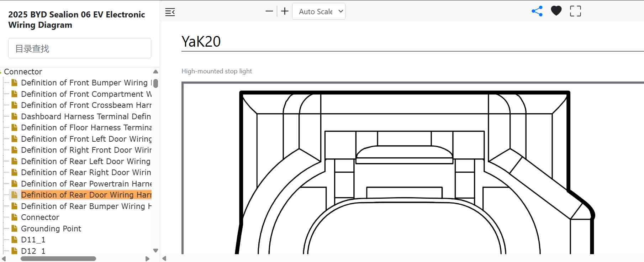Click the Floor Harness Terminal file icon
This screenshot has height=262, width=644.
(15, 127)
